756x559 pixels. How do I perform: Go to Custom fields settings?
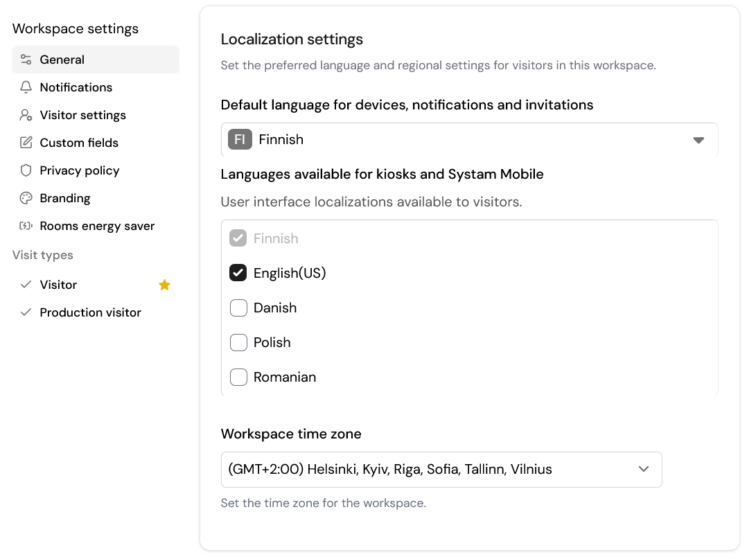79,143
